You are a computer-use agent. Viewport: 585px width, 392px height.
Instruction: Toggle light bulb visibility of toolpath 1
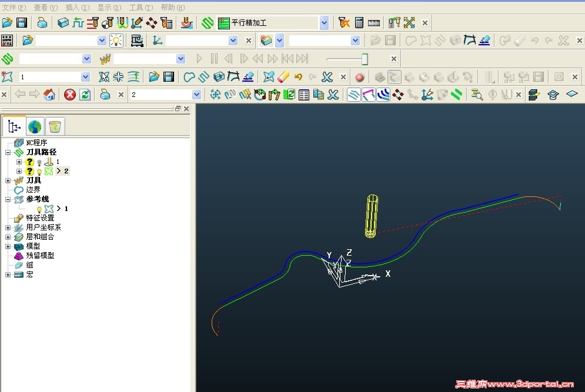(x=39, y=163)
